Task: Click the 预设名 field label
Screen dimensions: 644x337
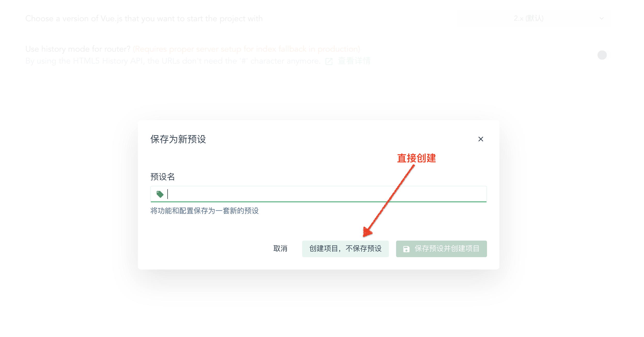Action: pos(162,177)
